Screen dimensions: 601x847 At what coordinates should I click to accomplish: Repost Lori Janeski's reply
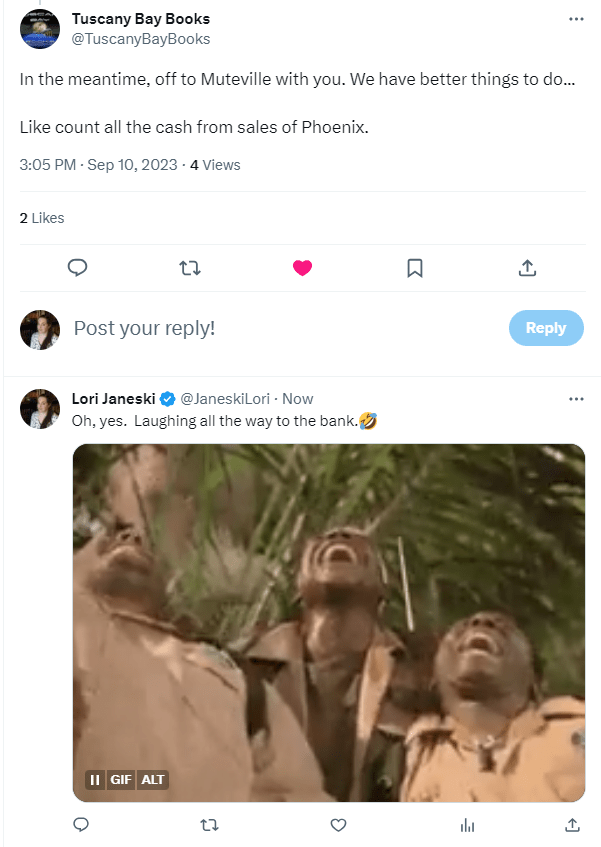coord(209,825)
